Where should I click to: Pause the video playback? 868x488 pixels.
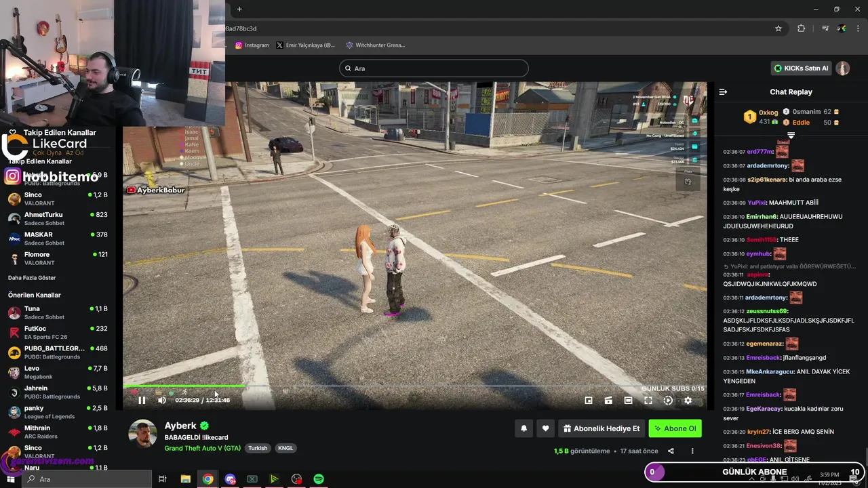click(142, 400)
